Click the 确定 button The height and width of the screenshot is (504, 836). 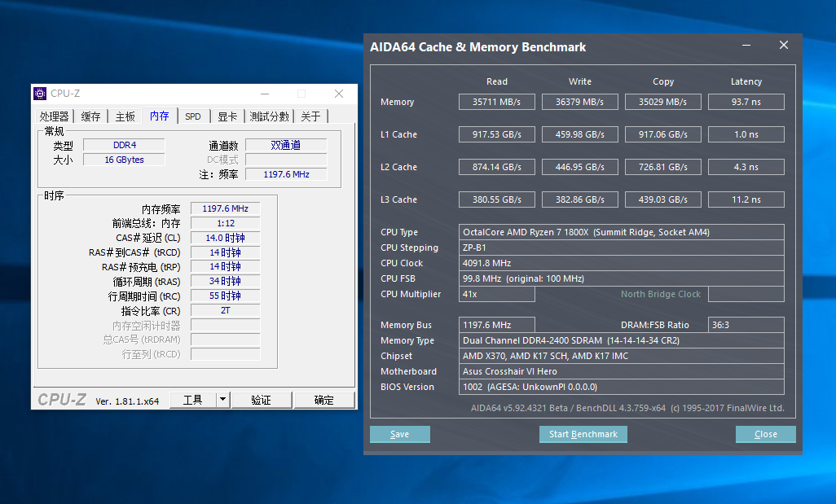click(324, 400)
